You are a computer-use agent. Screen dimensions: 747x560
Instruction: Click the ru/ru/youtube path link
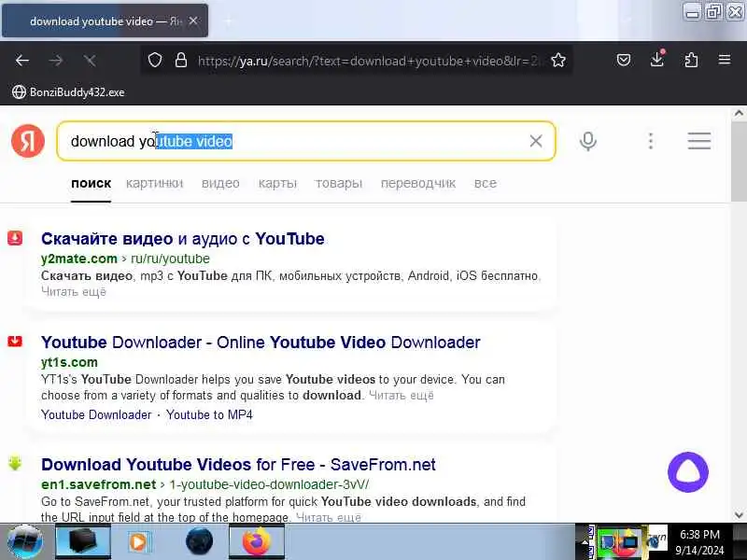(x=170, y=259)
